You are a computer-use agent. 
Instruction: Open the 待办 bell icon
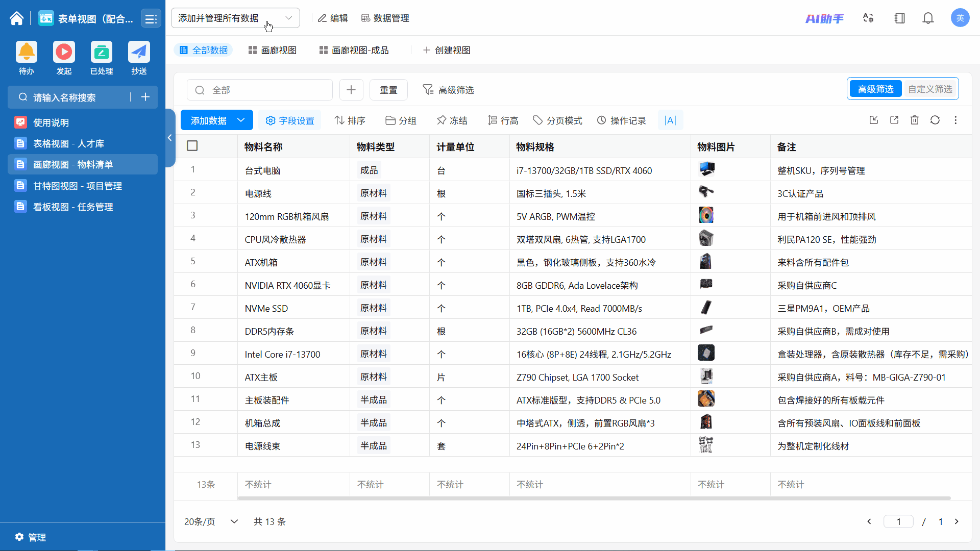27,52
